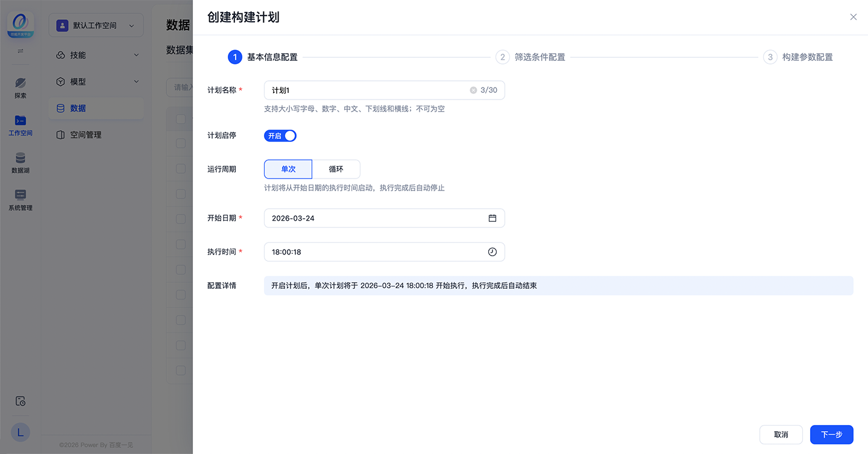Close the 创建构建计划 dialog with X
Viewport: 868px width, 454px height.
pos(854,17)
